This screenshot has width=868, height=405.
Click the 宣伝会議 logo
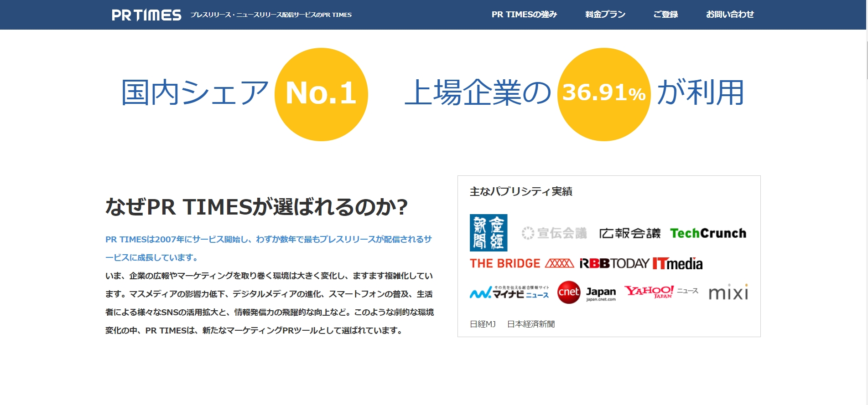[555, 233]
